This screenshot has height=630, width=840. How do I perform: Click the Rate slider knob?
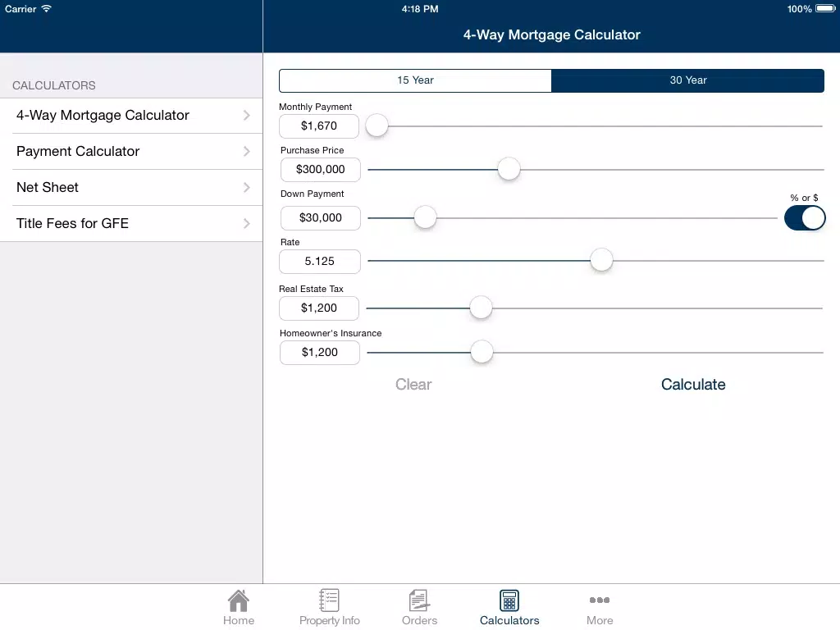601,260
